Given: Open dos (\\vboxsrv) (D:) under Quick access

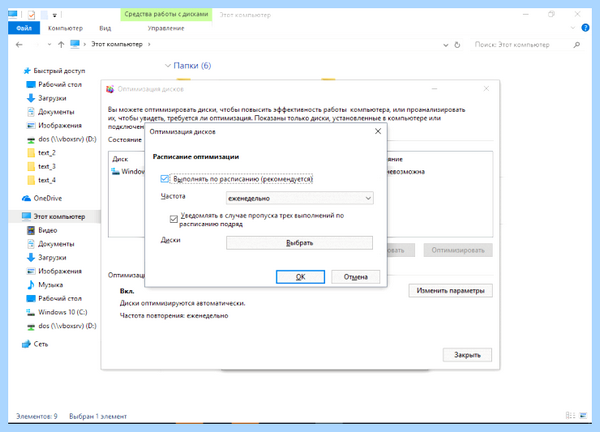Looking at the screenshot, I should 67,139.
